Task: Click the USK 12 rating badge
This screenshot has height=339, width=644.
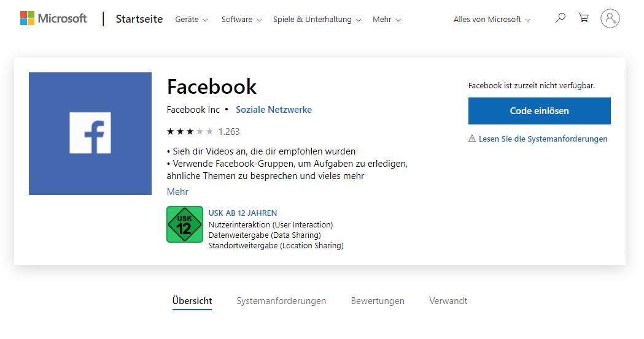Action: [185, 224]
